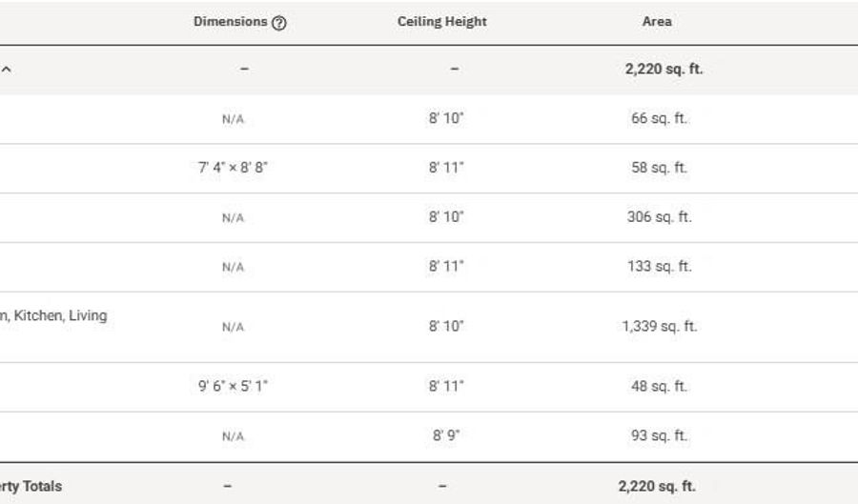Select the 7' 4" × 8' 8" dimensions cell
Viewport: 858px width, 504px height.
[233, 168]
